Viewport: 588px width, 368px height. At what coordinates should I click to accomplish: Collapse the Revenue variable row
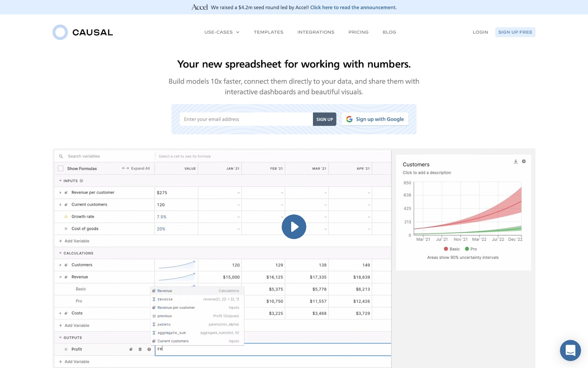[60, 277]
